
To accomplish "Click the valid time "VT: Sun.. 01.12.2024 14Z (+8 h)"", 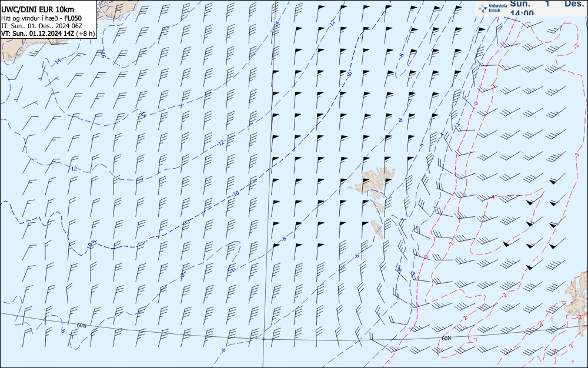I will [48, 34].
